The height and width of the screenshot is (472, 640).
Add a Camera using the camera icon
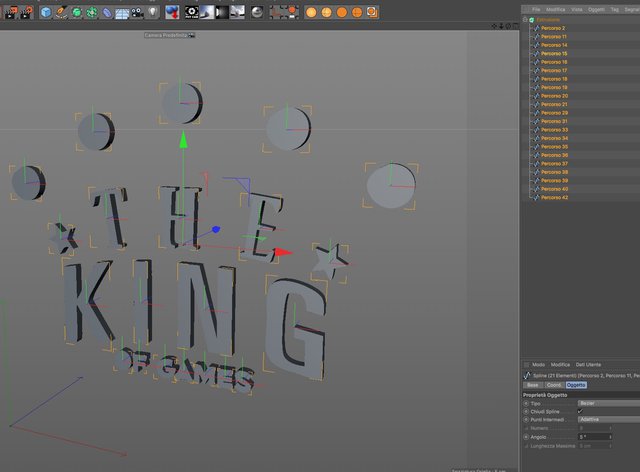137,13
